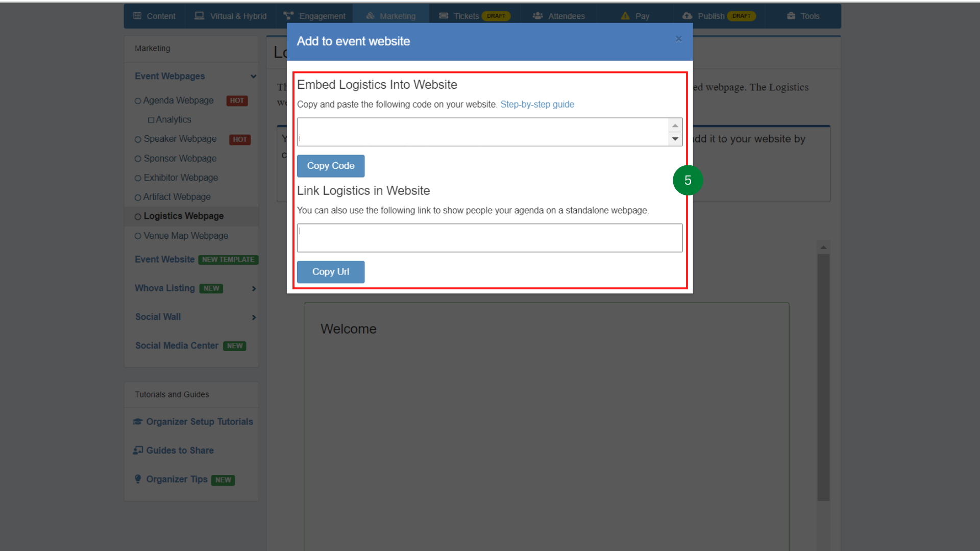Expand the Social Wall section

coord(254,317)
